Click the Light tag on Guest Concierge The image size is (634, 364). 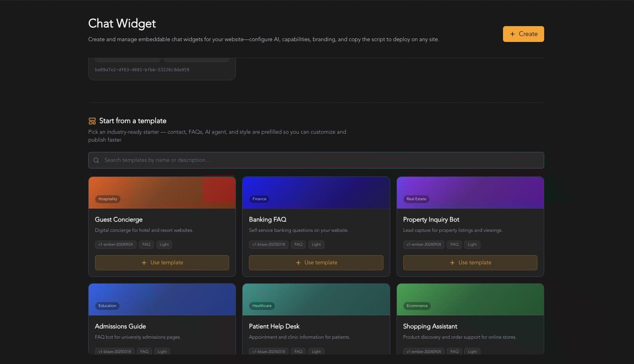(164, 245)
